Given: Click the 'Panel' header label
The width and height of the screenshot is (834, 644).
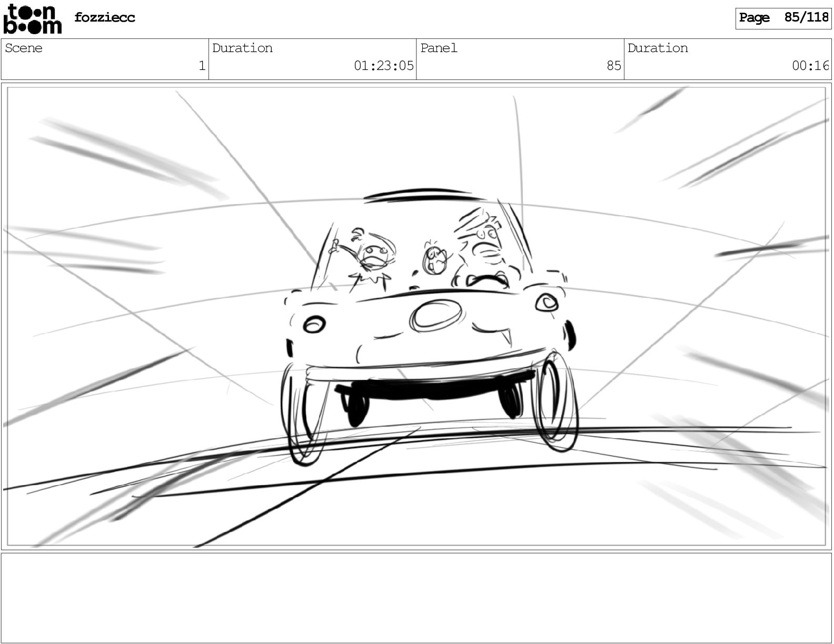Looking at the screenshot, I should (x=439, y=48).
